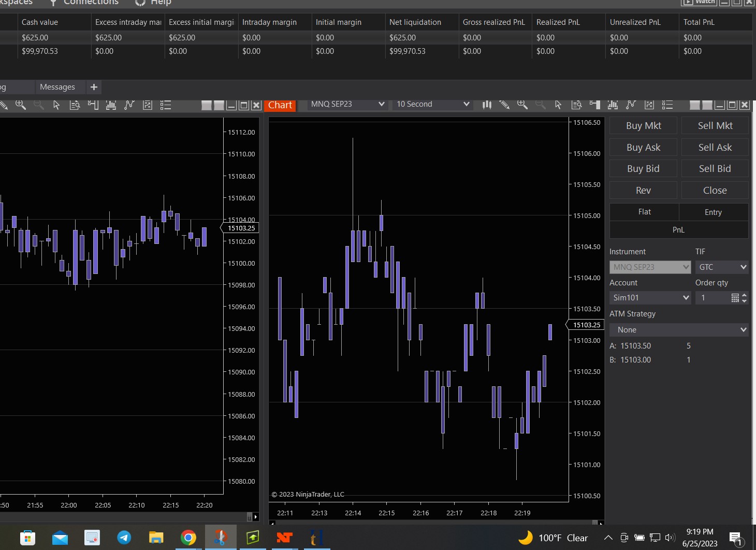The height and width of the screenshot is (550, 756).
Task: Change the GTC time-in-force dropdown
Action: coord(722,267)
